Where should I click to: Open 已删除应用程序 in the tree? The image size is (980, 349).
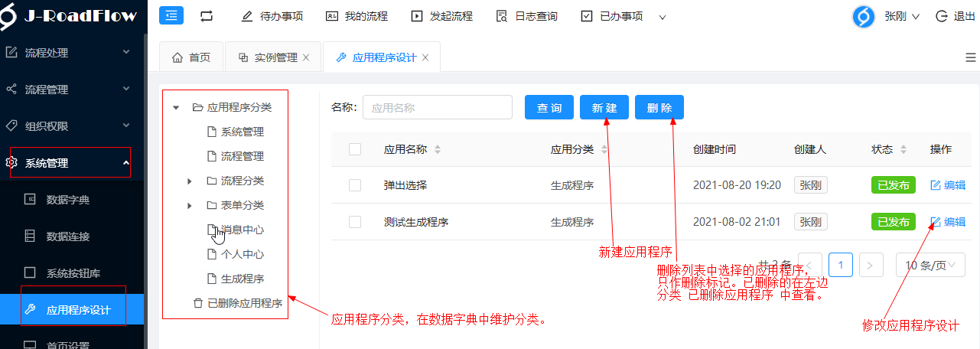tap(244, 303)
